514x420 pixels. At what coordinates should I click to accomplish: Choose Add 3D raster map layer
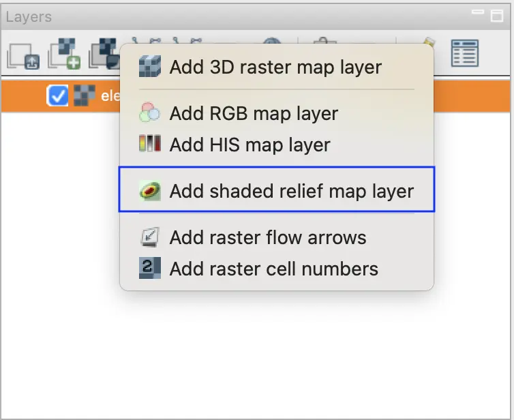point(275,67)
